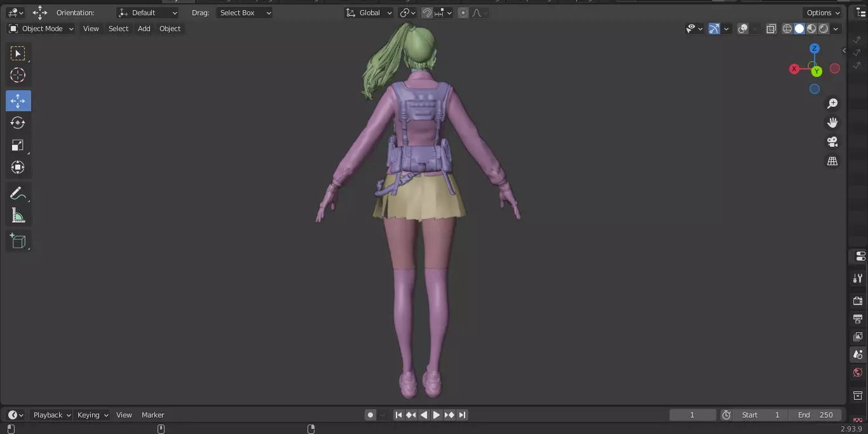
Task: Select the Select Box tool
Action: (x=18, y=53)
